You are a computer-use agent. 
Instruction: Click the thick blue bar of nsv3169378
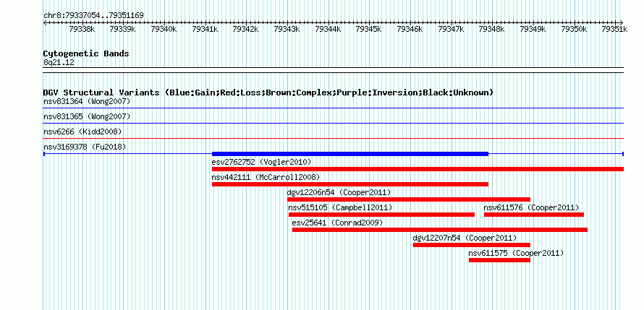(x=350, y=154)
